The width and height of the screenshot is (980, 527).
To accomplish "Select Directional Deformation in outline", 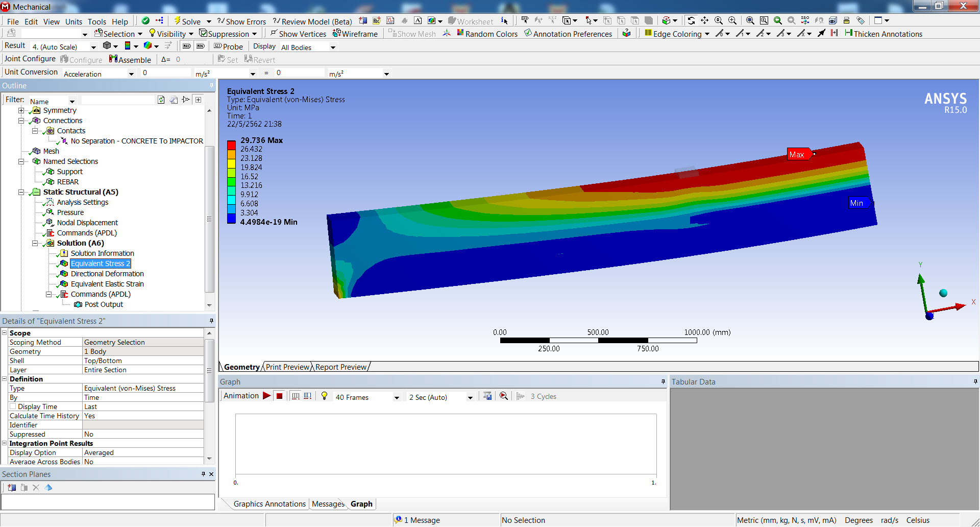I will pyautogui.click(x=107, y=274).
